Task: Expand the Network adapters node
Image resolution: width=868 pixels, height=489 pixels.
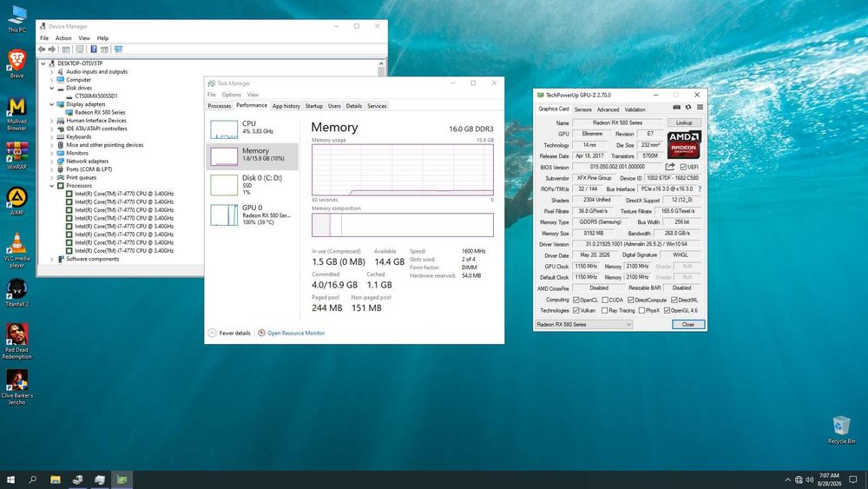Action: (x=52, y=162)
